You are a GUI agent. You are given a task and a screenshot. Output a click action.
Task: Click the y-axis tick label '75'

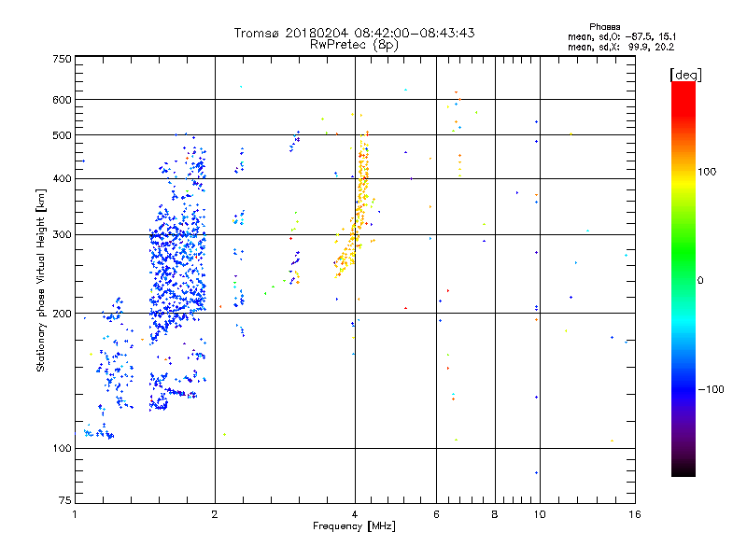pos(65,500)
